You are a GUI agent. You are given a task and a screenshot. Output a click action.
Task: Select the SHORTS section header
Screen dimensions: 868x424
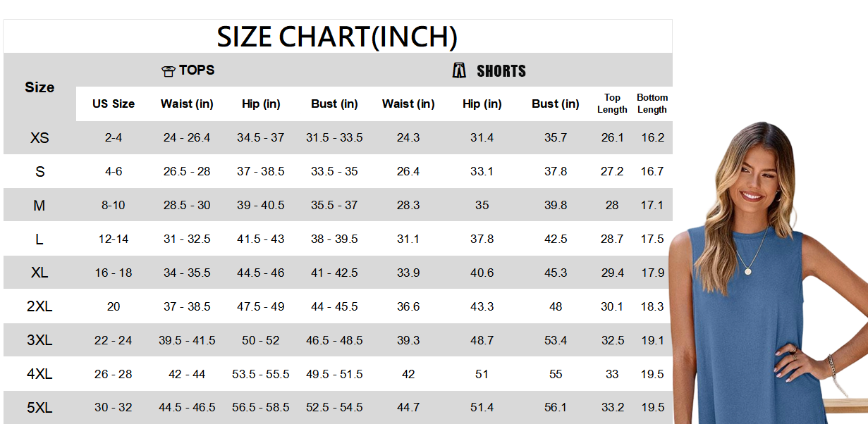coord(489,70)
